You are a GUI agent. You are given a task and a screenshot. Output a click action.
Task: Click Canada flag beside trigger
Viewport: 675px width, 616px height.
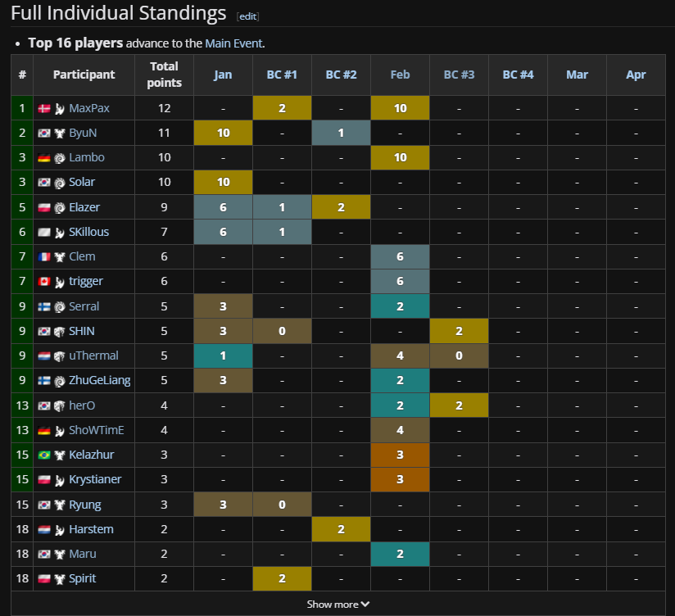click(44, 281)
